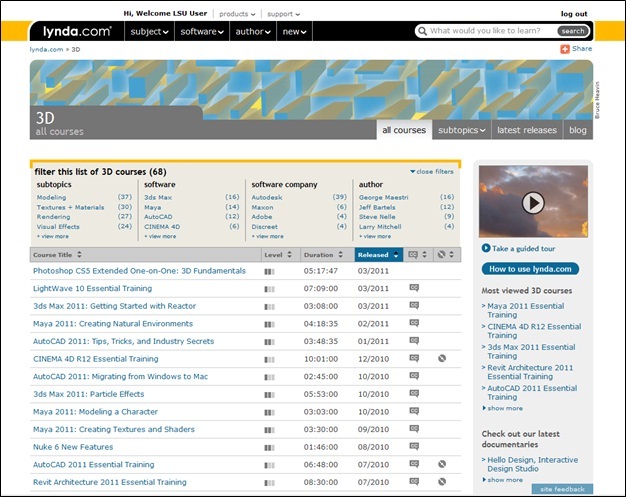The width and height of the screenshot is (628, 498).
Task: Collapse filters with close filters
Action: pos(431,171)
